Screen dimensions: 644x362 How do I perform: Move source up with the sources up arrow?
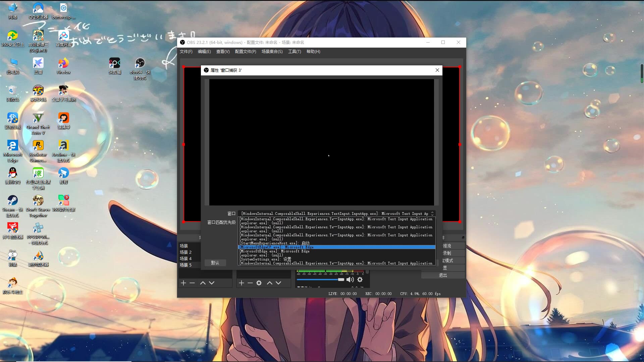[x=270, y=283]
